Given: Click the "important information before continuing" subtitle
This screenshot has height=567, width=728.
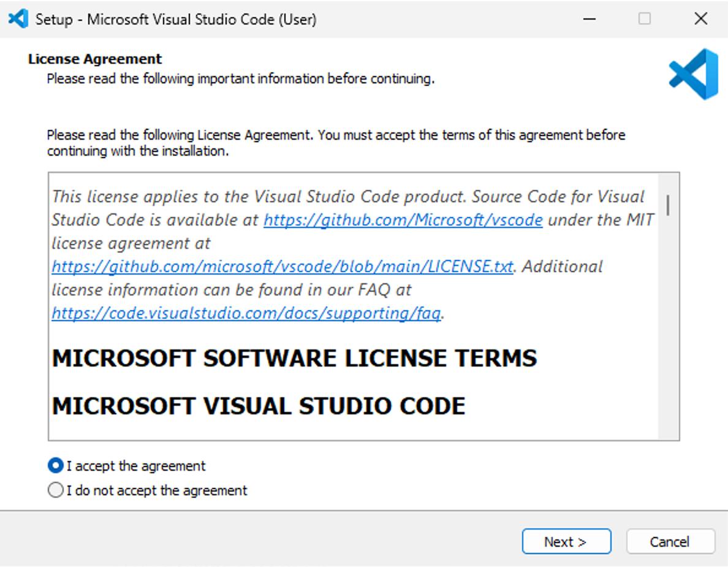Looking at the screenshot, I should [x=240, y=78].
